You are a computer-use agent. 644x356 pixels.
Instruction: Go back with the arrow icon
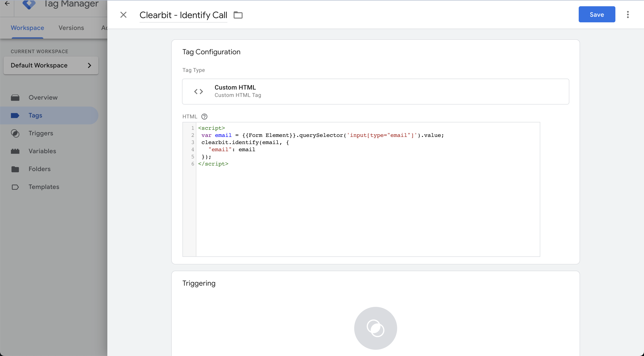click(7, 4)
